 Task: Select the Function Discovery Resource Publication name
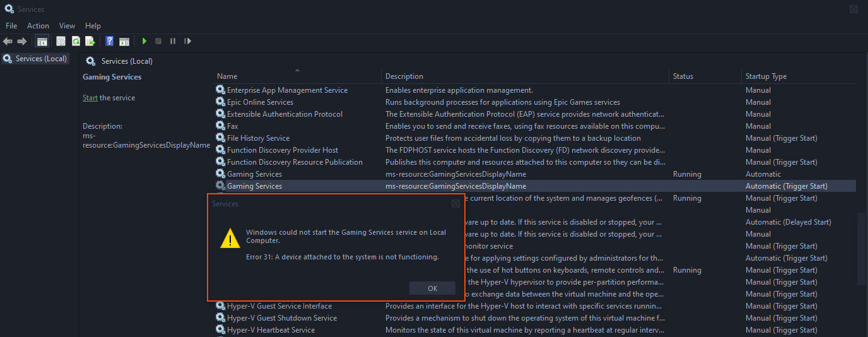pyautogui.click(x=295, y=162)
